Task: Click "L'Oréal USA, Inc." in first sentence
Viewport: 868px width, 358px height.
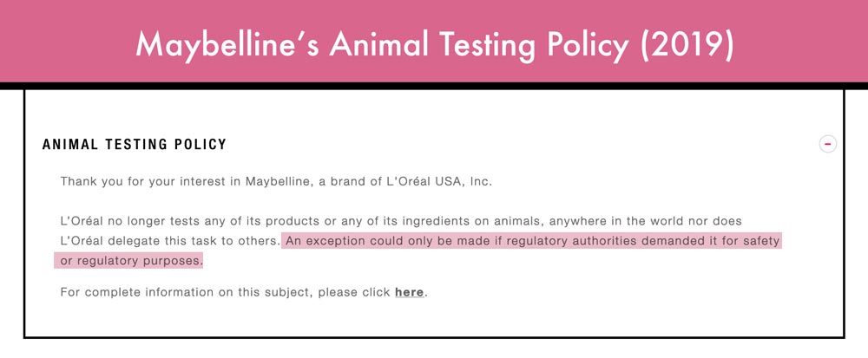Action: (x=433, y=181)
